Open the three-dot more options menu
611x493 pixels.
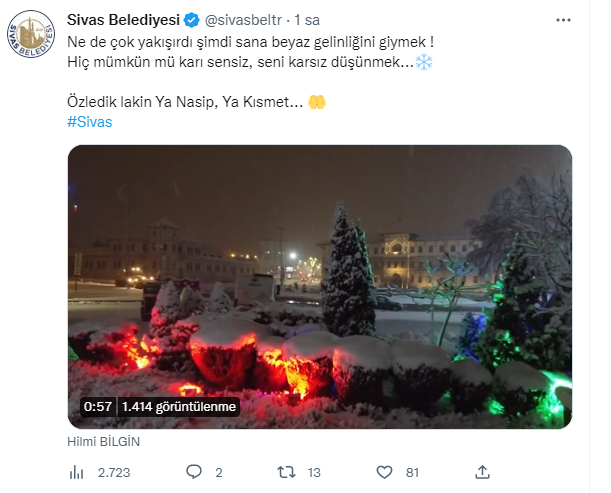point(563,20)
